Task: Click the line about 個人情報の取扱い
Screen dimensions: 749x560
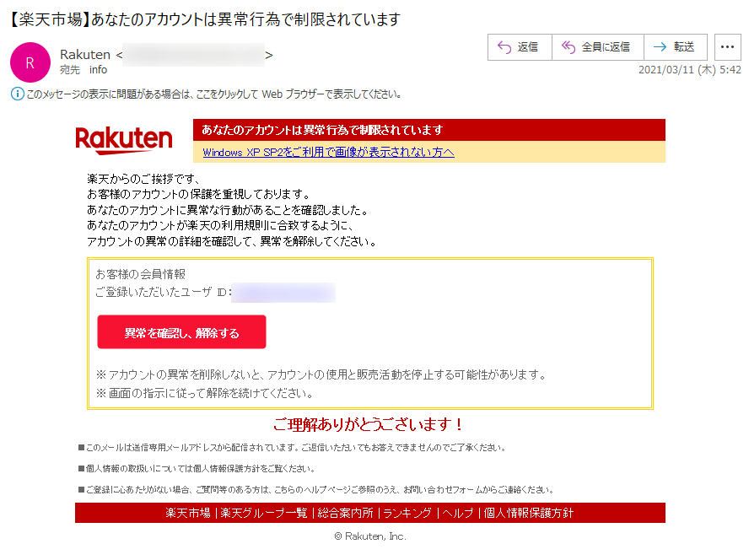Action: point(197,469)
